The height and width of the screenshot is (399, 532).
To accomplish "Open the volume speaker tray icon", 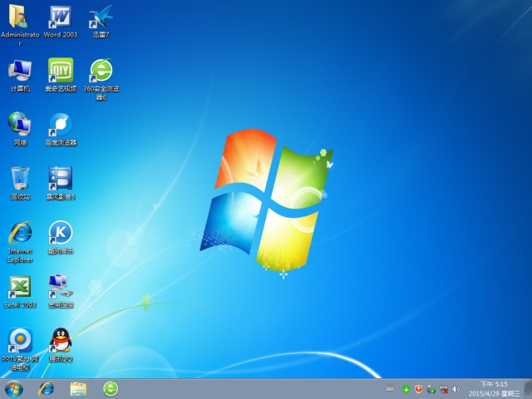I will (x=456, y=389).
